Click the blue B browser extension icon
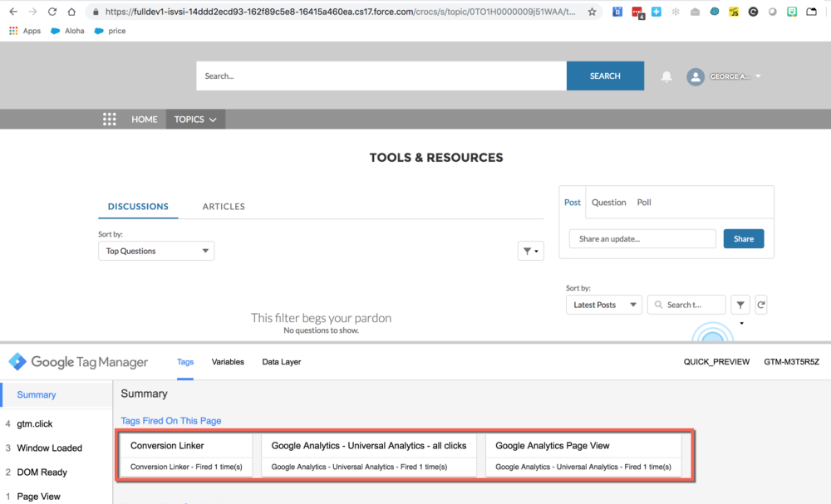The width and height of the screenshot is (831, 504). [617, 12]
